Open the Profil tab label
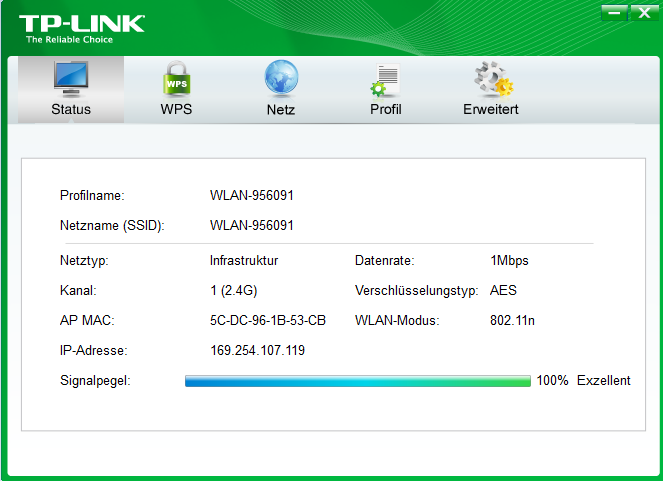Viewport: 665px width, 484px height. [386, 109]
